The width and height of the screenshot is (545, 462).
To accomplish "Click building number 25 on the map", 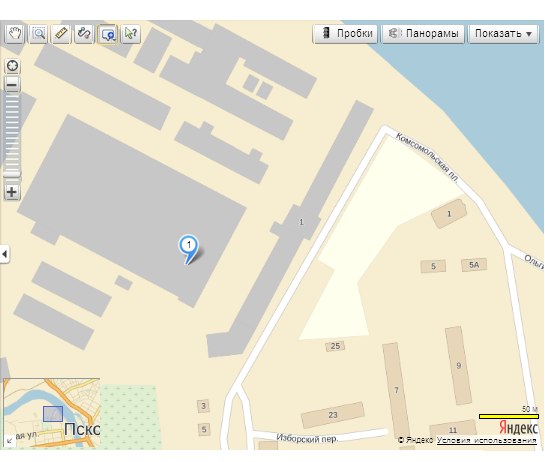I will [x=335, y=346].
